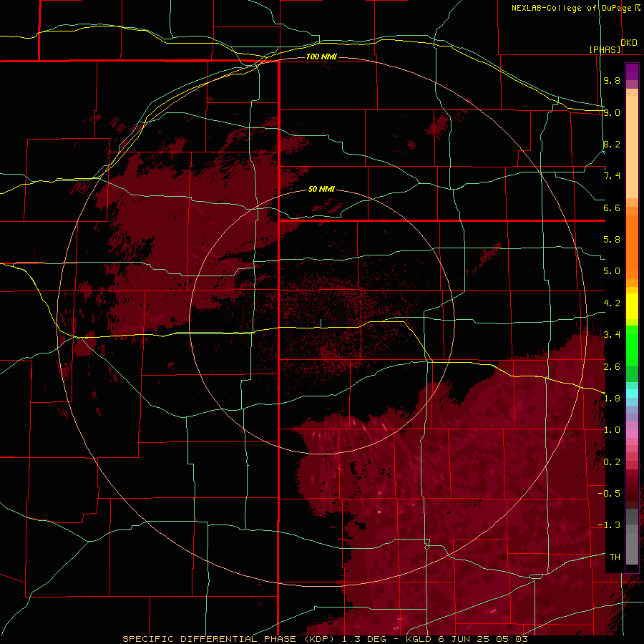Click the 7.4 value on the color scale
Screen dimensions: 644x644
[x=612, y=176]
